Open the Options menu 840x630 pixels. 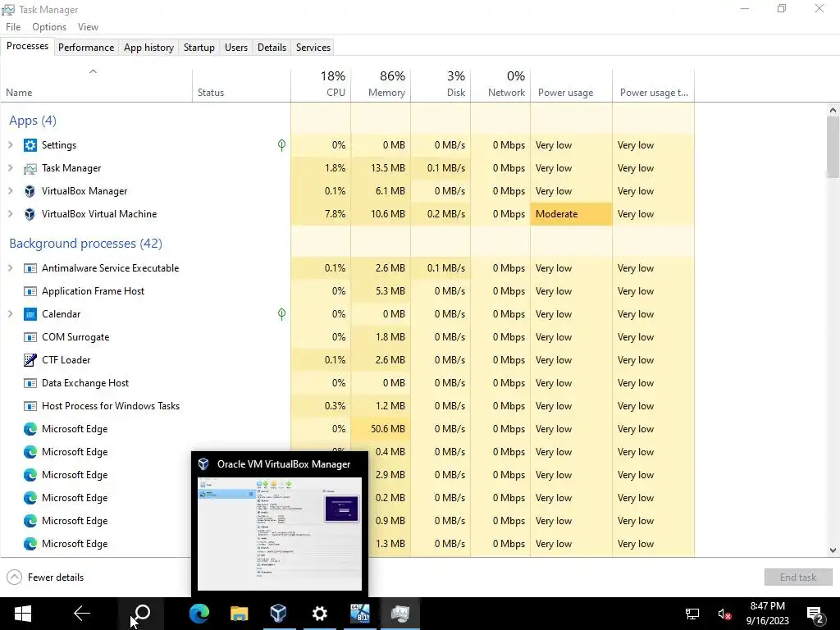[x=49, y=27]
